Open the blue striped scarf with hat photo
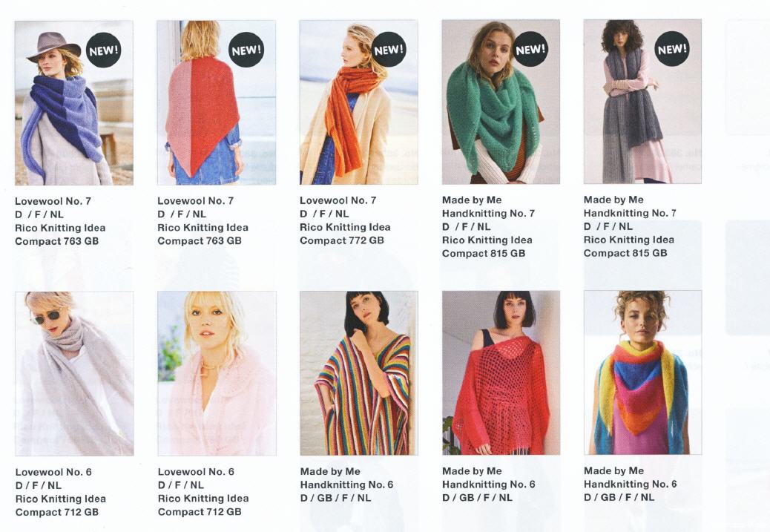Image resolution: width=770 pixels, height=532 pixels. point(74,103)
